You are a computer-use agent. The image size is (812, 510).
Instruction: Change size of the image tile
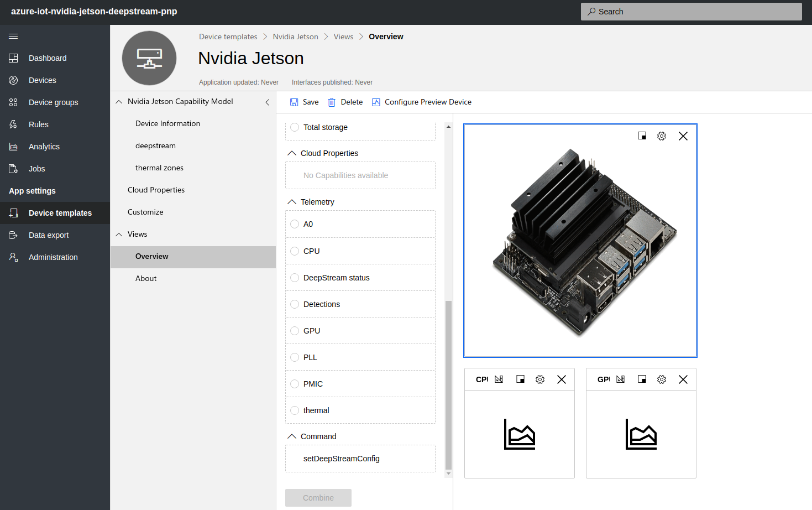(642, 136)
